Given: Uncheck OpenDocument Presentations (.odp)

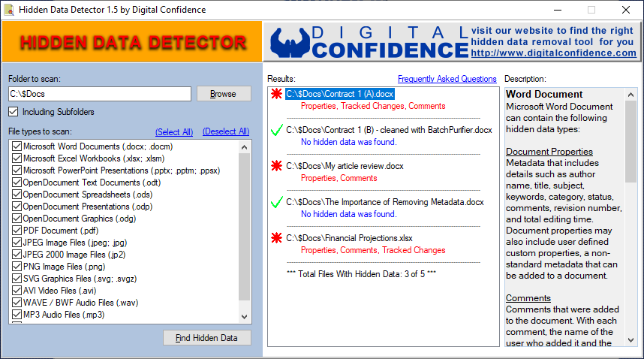Looking at the screenshot, I should (x=17, y=207).
